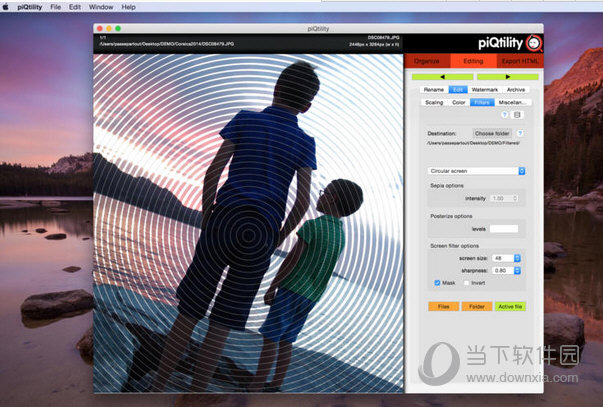Open the Apple menu
The height and width of the screenshot is (407, 603).
click(x=6, y=7)
